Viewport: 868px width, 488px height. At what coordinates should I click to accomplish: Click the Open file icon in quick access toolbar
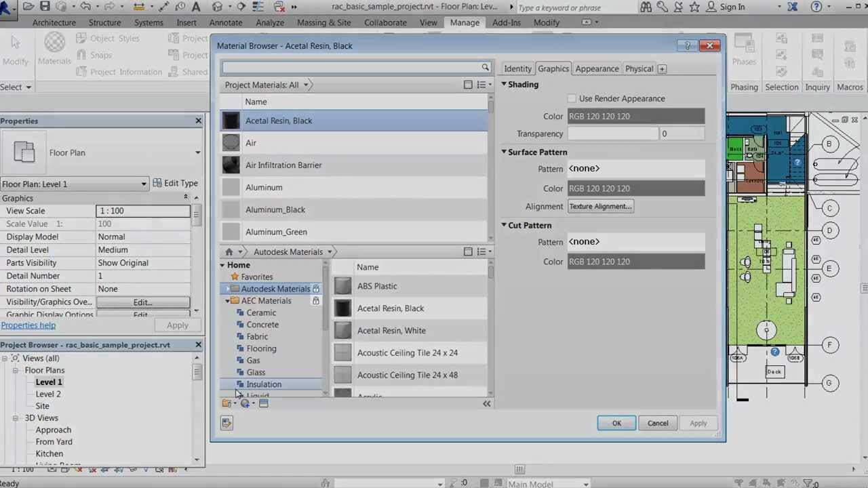coord(28,6)
